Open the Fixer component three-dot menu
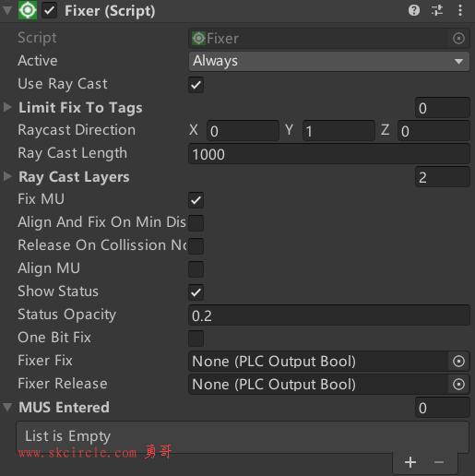The width and height of the screenshot is (475, 476). 460,10
